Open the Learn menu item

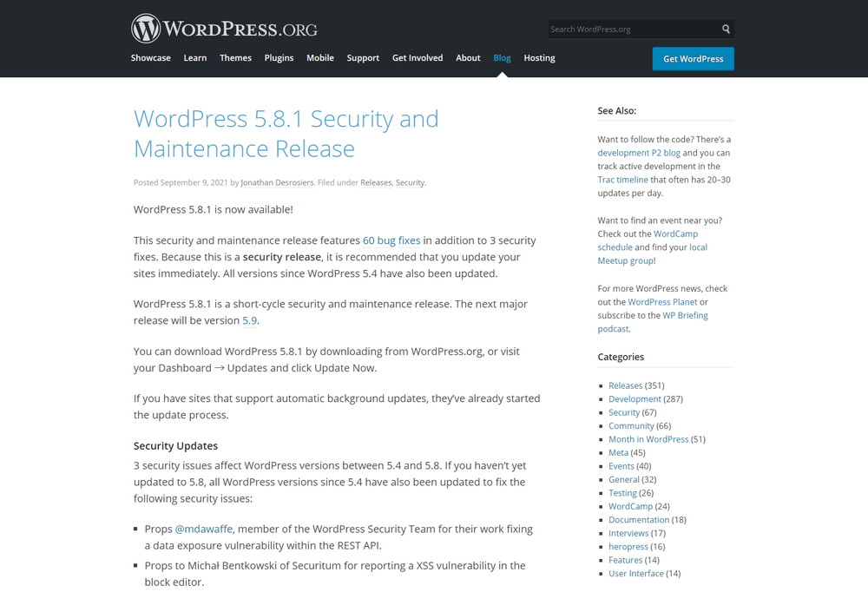(194, 57)
